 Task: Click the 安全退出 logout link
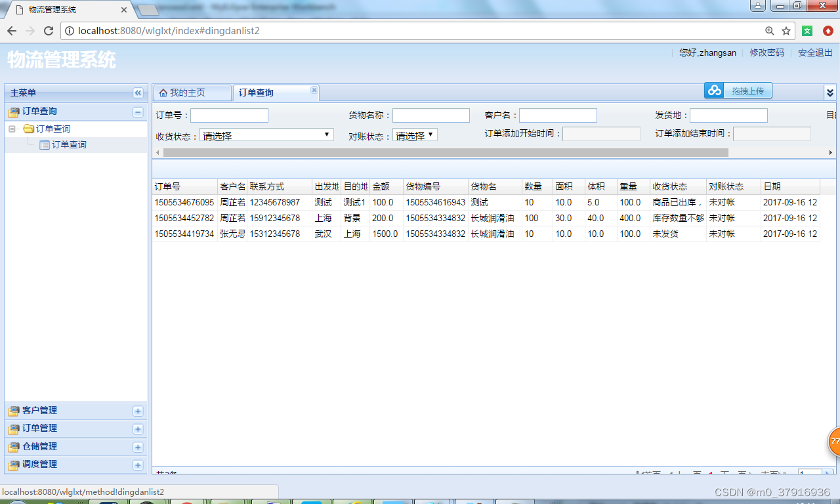815,52
